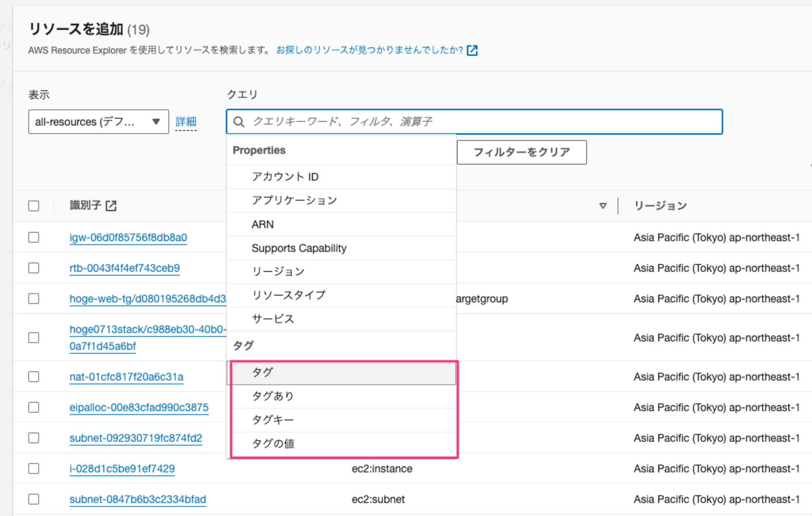Pick リソースタイプ in the filter dropdown
Screen dimensions: 812x516
pos(341,295)
